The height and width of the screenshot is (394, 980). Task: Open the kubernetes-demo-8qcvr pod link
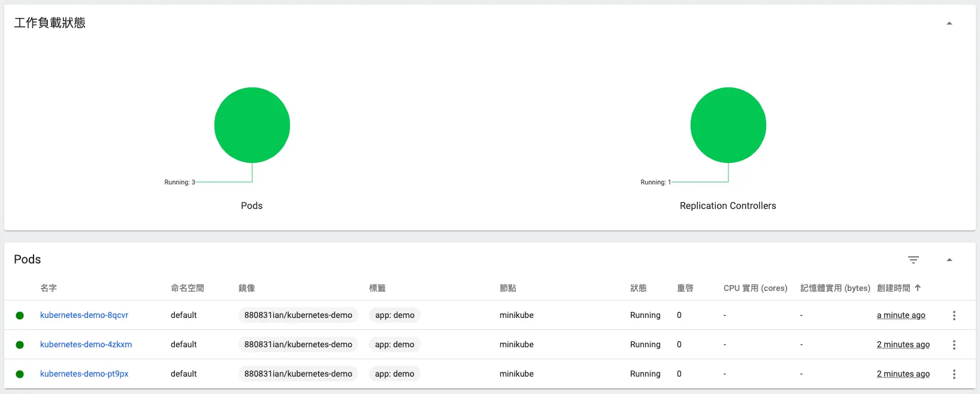click(x=84, y=315)
